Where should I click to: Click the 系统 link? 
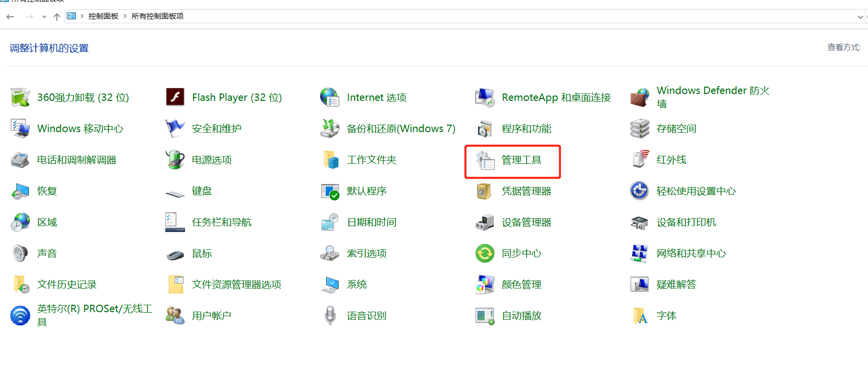[357, 284]
